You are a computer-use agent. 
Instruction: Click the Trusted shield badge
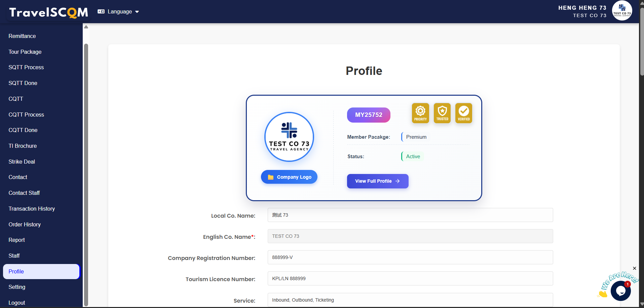[x=442, y=113]
